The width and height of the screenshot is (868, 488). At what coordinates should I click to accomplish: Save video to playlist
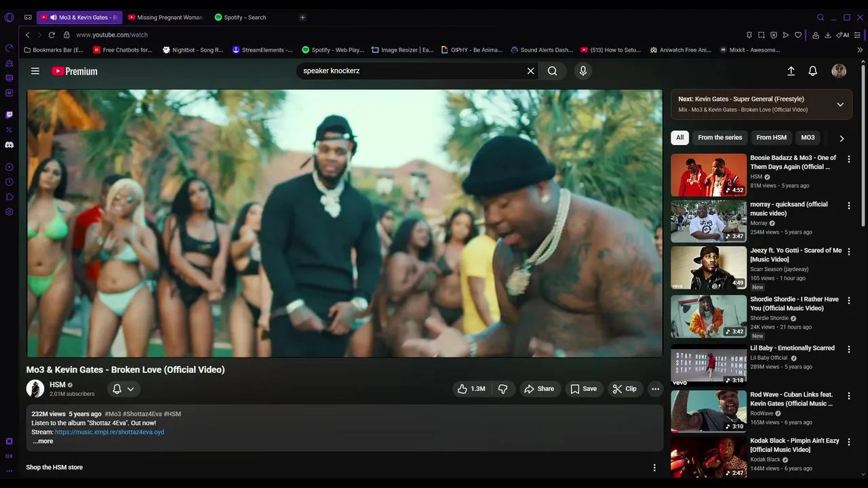[x=583, y=388]
